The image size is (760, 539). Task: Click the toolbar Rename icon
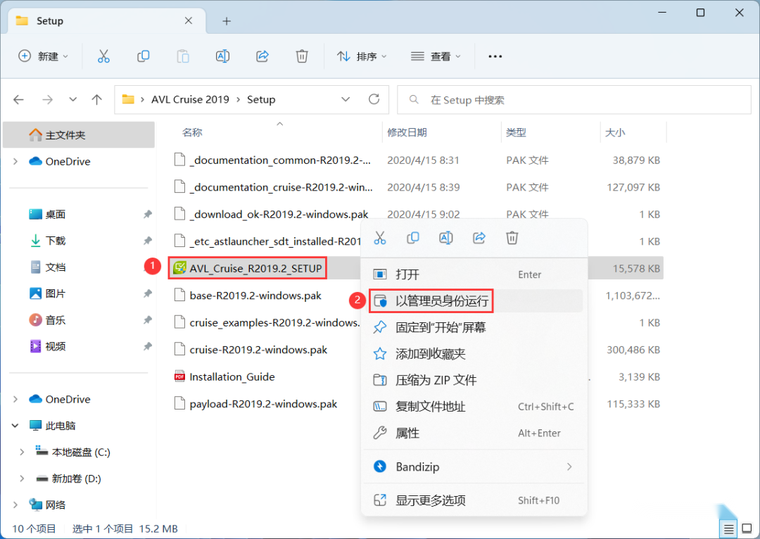222,56
